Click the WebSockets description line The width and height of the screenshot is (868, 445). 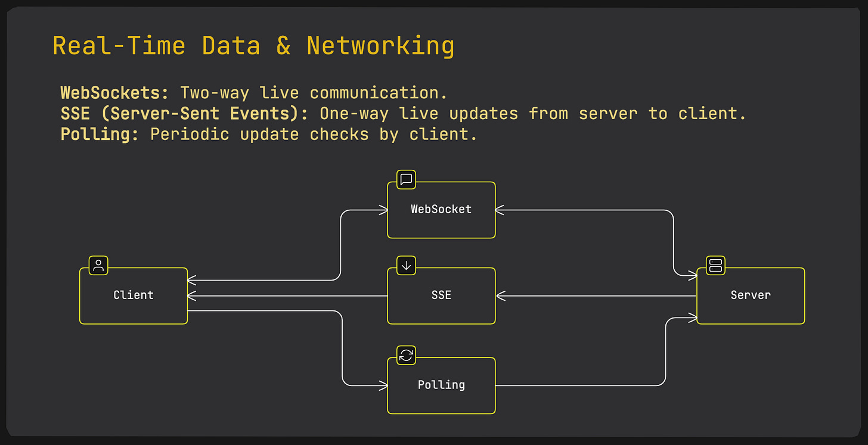click(253, 92)
